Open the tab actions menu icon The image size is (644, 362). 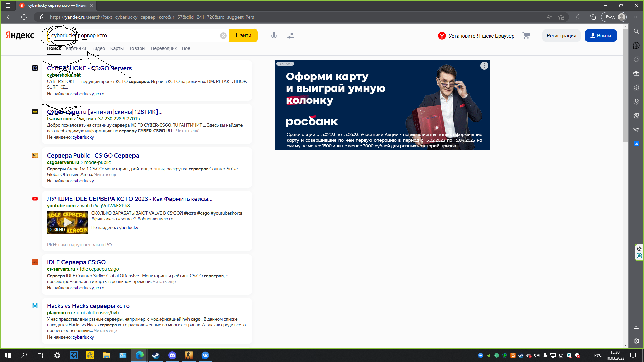pos(8,5)
